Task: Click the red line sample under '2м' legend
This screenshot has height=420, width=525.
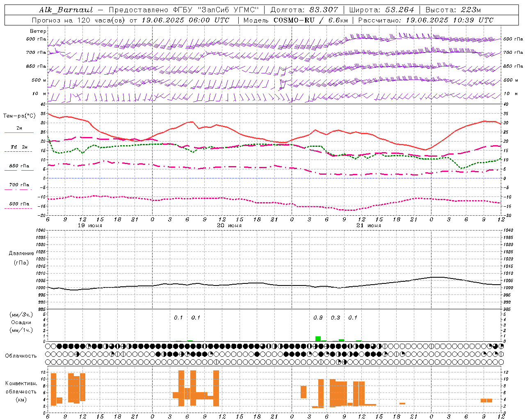Action: tap(19, 133)
